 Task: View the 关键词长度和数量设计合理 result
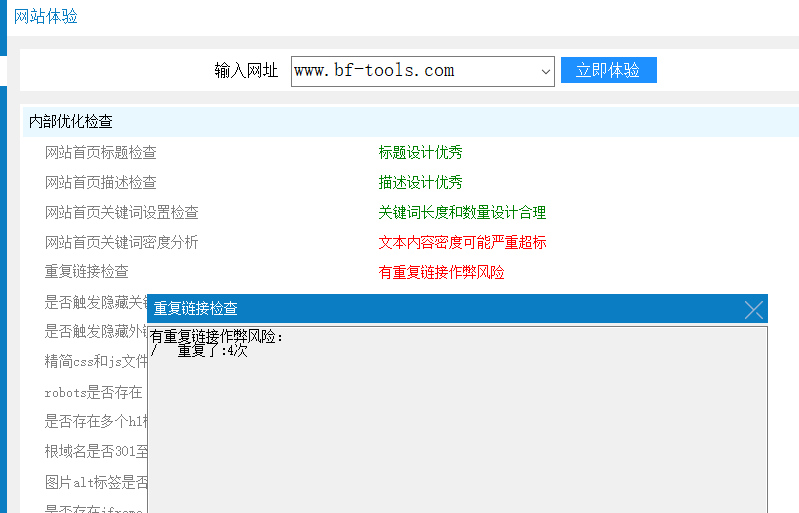[462, 212]
